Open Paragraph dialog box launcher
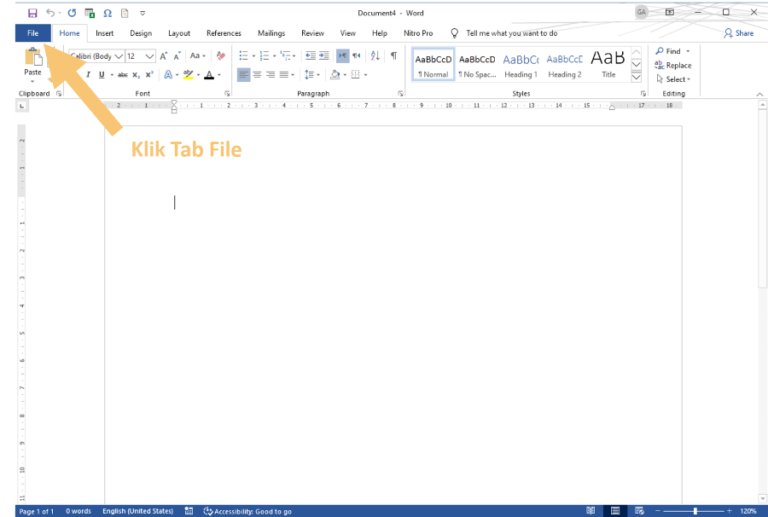Viewport: 768px width, 517px height. (x=400, y=94)
